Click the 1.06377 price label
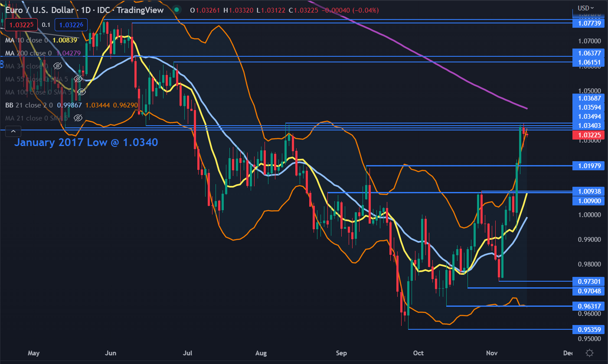608x364 pixels. (588, 53)
